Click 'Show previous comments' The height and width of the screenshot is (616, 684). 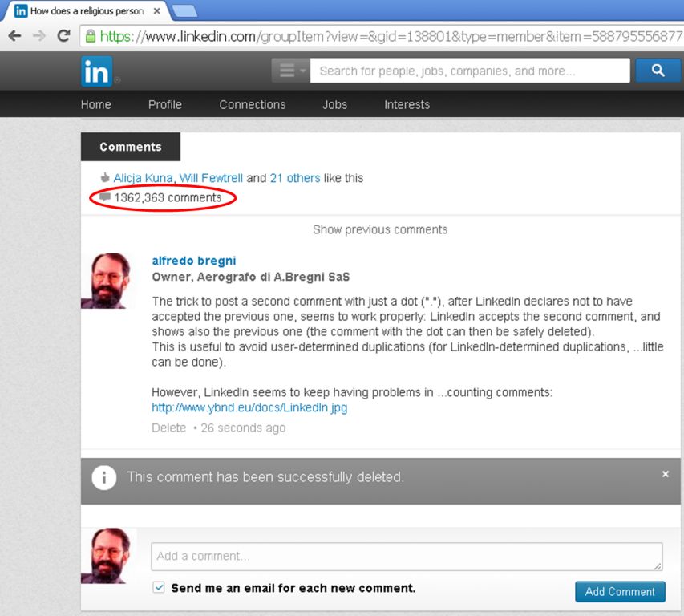(x=380, y=229)
